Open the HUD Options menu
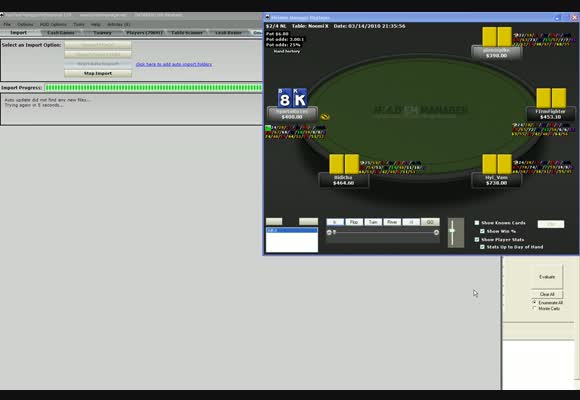Screen dimensions: 580x400 click(x=53, y=24)
